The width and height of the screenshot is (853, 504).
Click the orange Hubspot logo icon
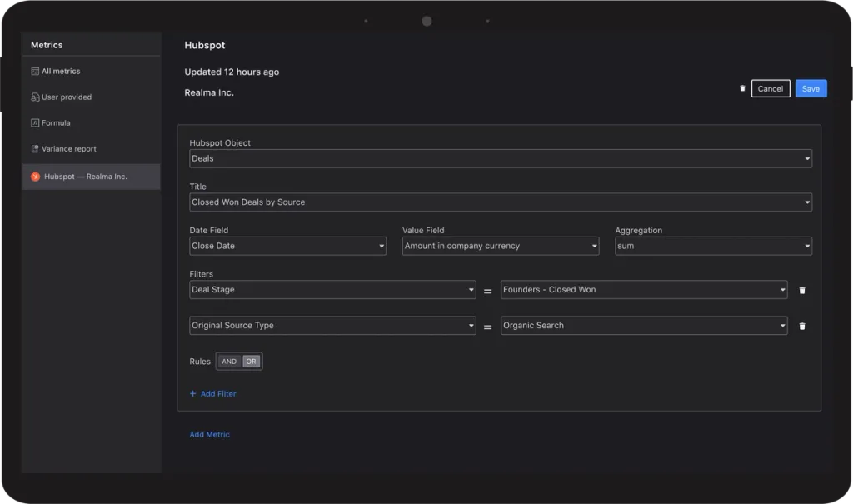tap(35, 177)
